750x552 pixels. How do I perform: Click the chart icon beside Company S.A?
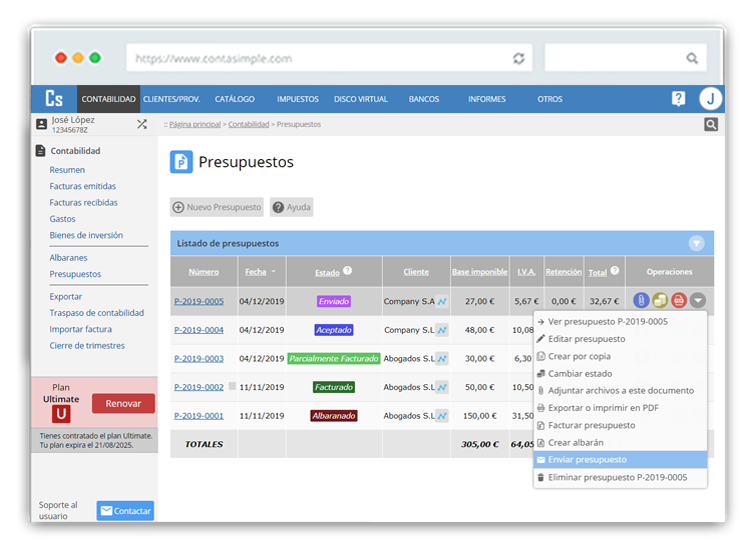(442, 301)
